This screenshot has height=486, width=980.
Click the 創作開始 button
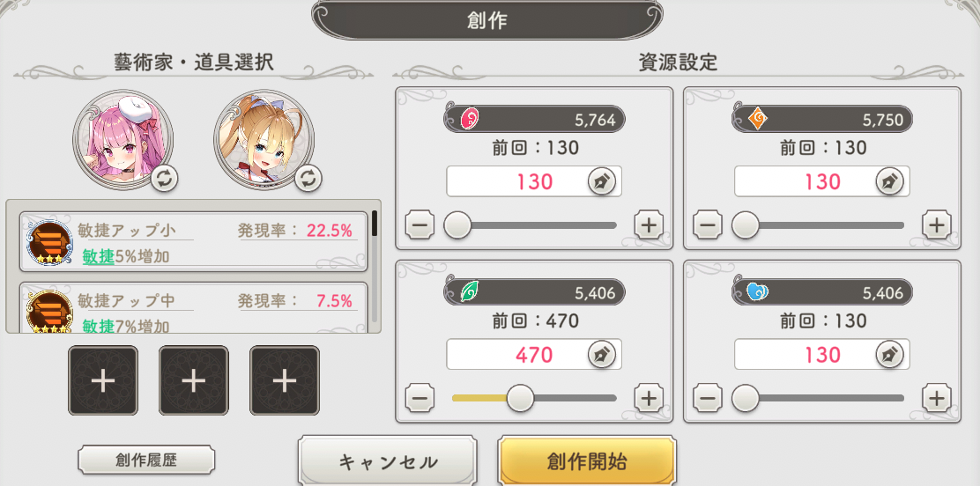pos(587,461)
